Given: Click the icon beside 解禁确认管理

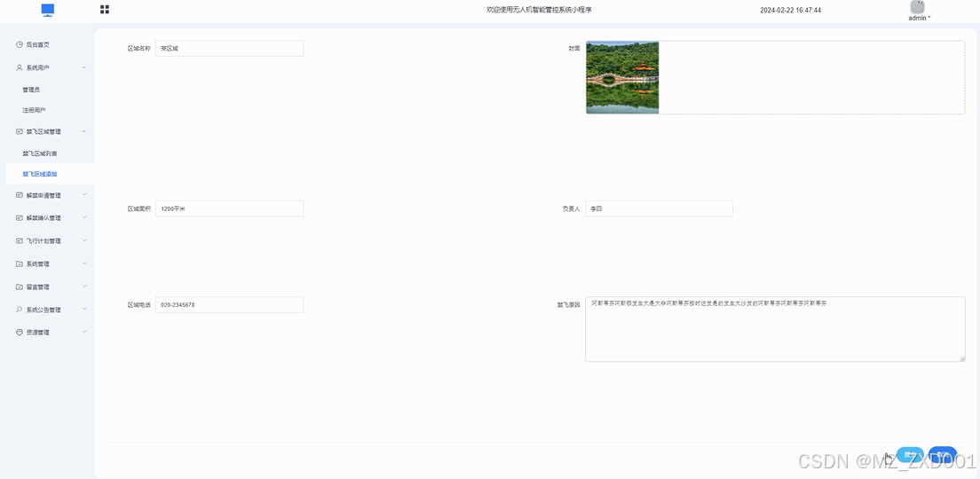Looking at the screenshot, I should 20,218.
